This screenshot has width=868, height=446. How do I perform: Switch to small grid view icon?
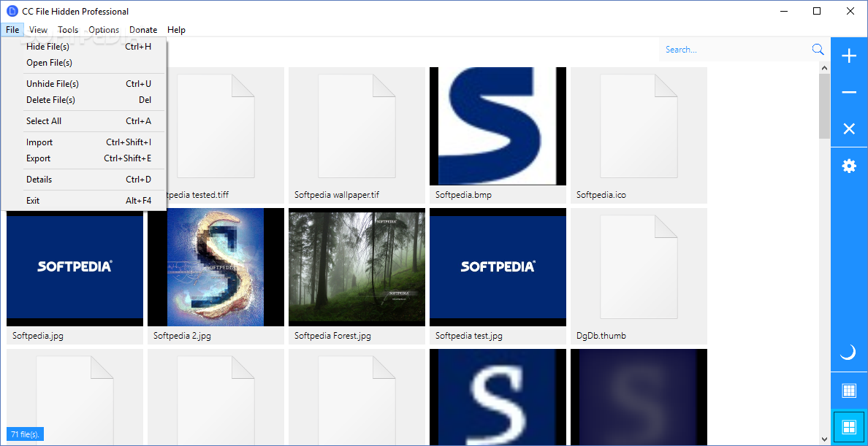pos(849,391)
